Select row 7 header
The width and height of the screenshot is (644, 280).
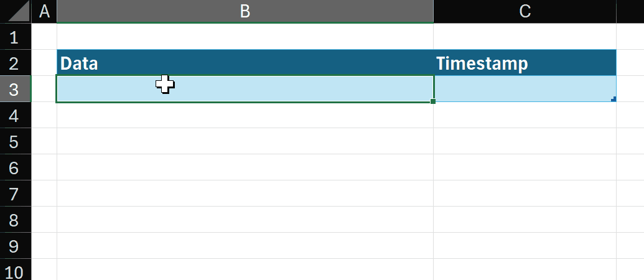(x=15, y=194)
